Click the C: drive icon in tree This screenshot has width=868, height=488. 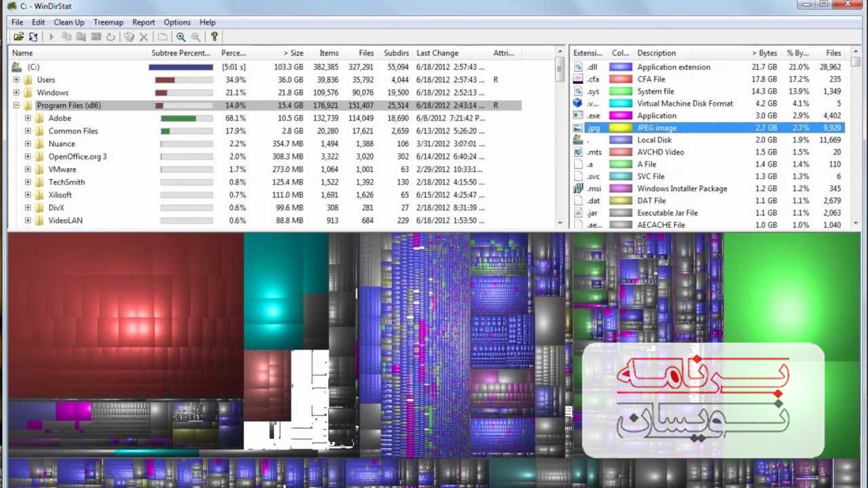(x=17, y=67)
